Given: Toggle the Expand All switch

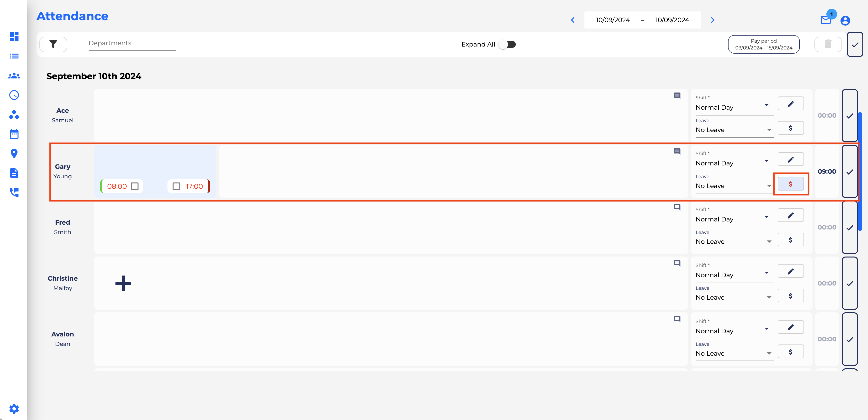Looking at the screenshot, I should 508,44.
